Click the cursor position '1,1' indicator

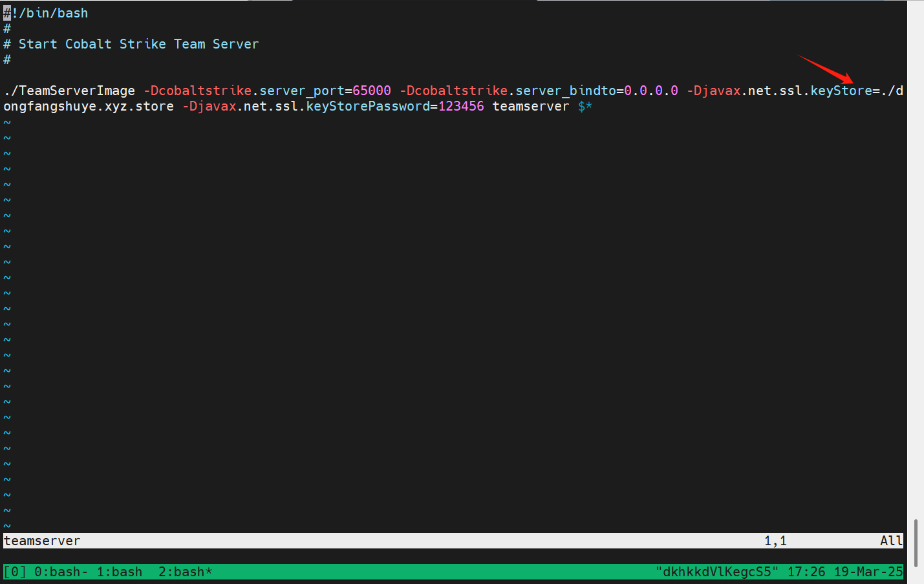click(775, 541)
